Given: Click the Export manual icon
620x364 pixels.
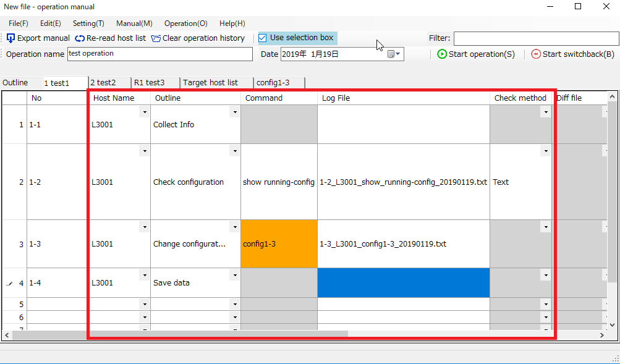Looking at the screenshot, I should click(11, 38).
